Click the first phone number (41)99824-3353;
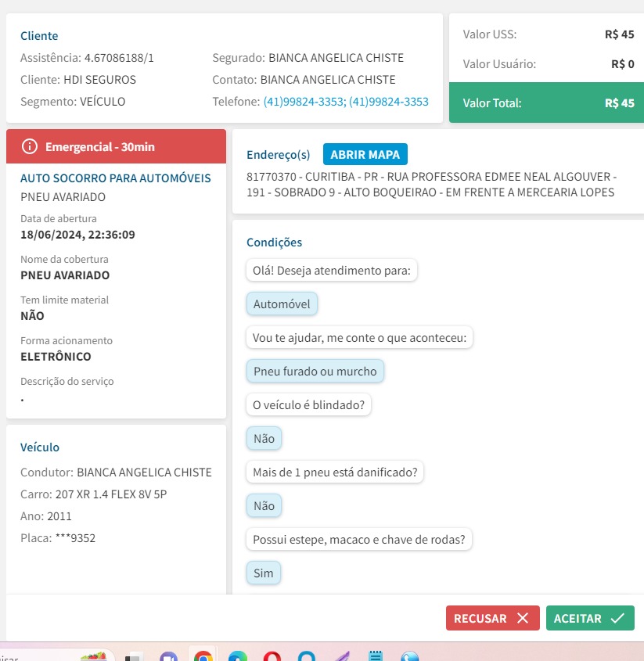644x661 pixels. click(x=304, y=102)
